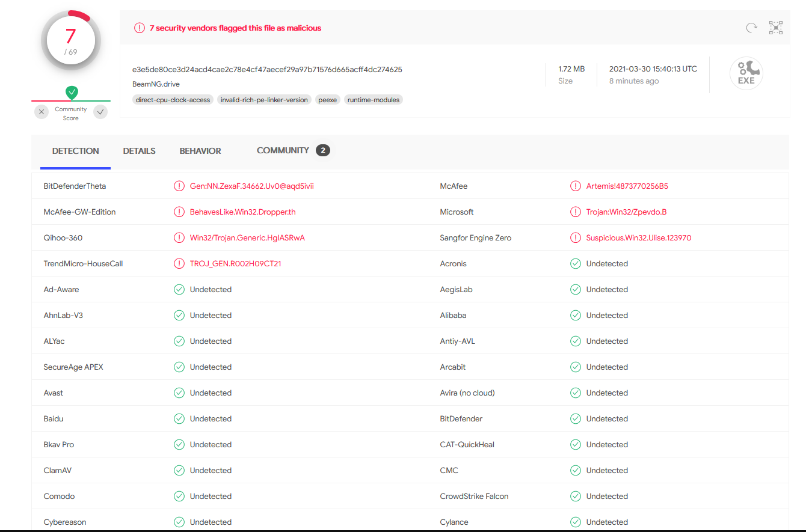Click the runtime-modules tag
Viewport: 806px width, 532px height.
(374, 100)
